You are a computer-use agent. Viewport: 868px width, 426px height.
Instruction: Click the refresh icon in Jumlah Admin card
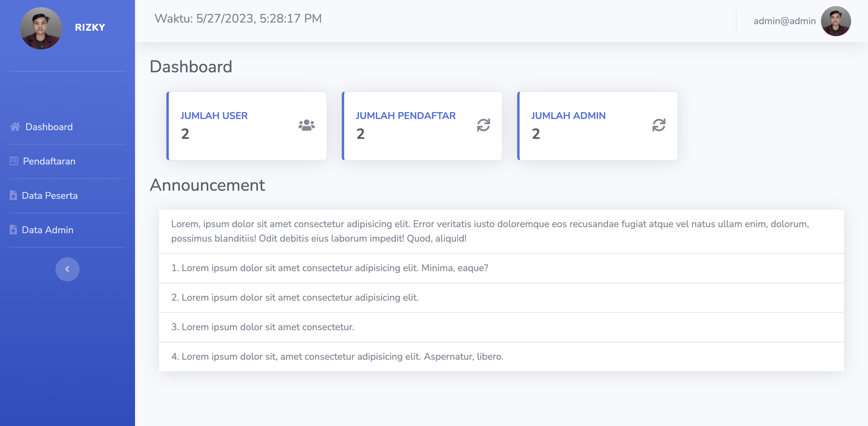[659, 125]
